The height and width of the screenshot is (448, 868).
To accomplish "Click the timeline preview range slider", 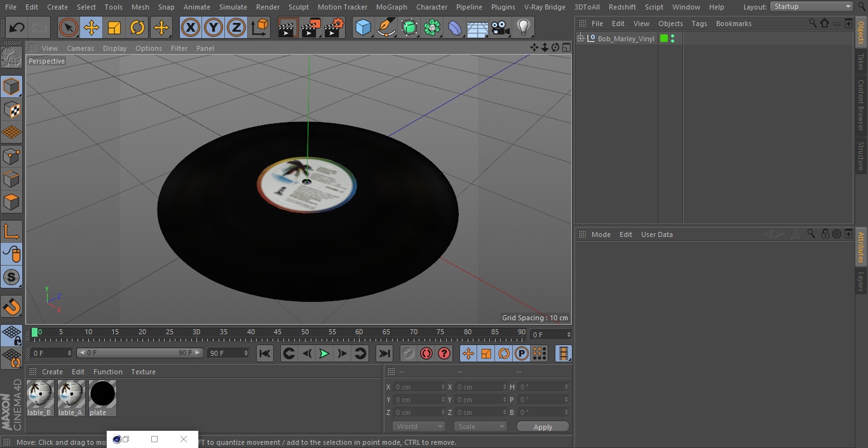I will (140, 353).
